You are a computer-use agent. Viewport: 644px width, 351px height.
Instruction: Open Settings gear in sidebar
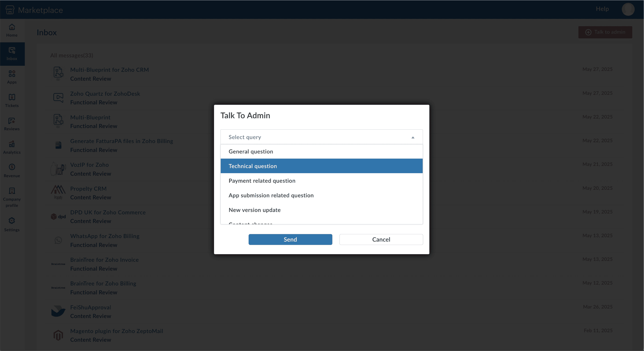pos(12,224)
